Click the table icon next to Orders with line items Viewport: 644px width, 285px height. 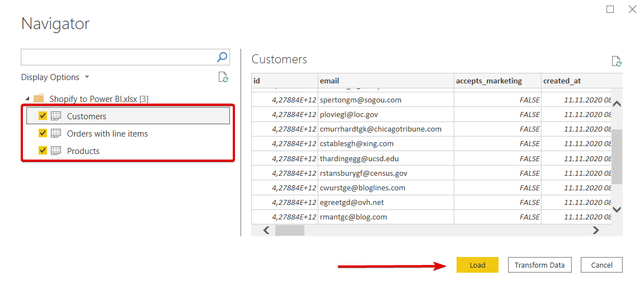click(x=56, y=134)
